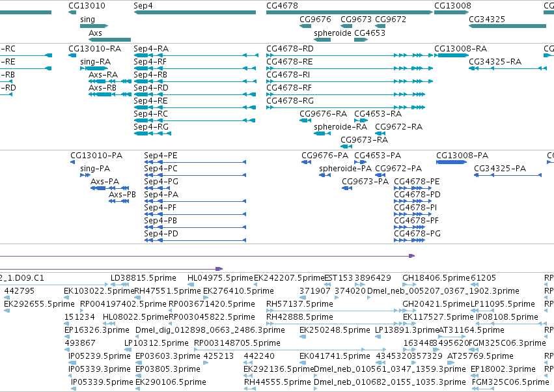Select the CG13008 gene label
This screenshot has height=392, width=554.
[452, 6]
